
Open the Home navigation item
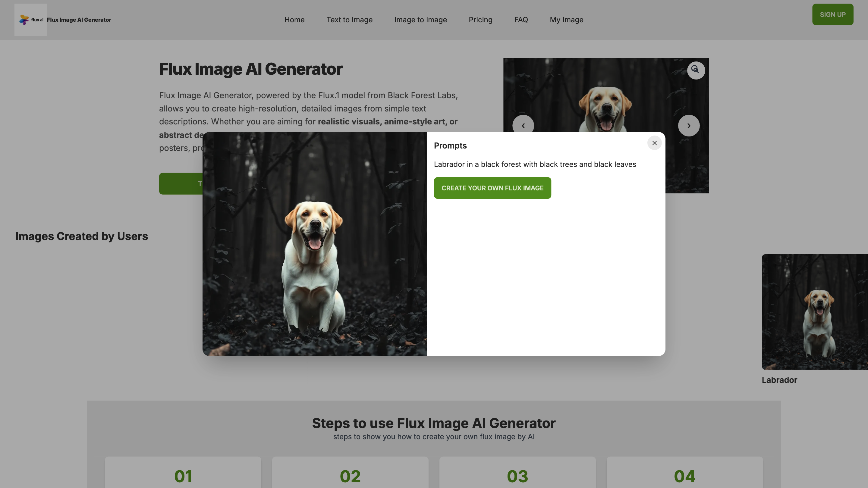tap(294, 20)
